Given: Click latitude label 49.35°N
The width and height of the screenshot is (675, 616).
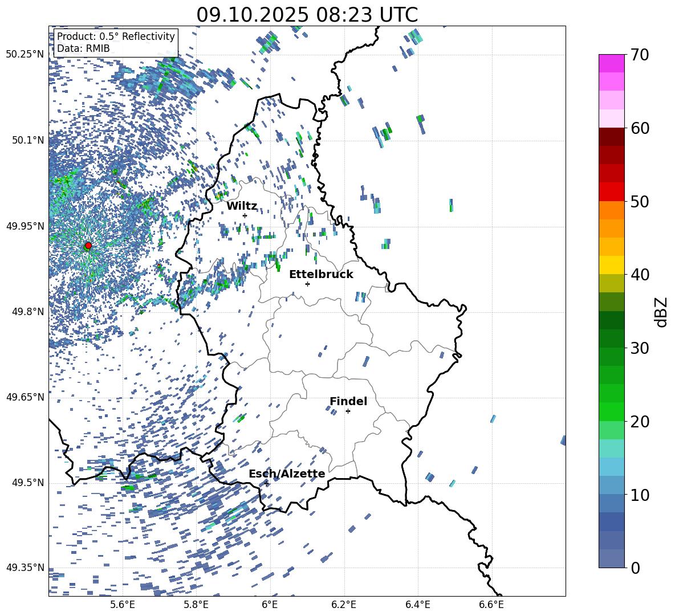Looking at the screenshot, I should point(25,568).
